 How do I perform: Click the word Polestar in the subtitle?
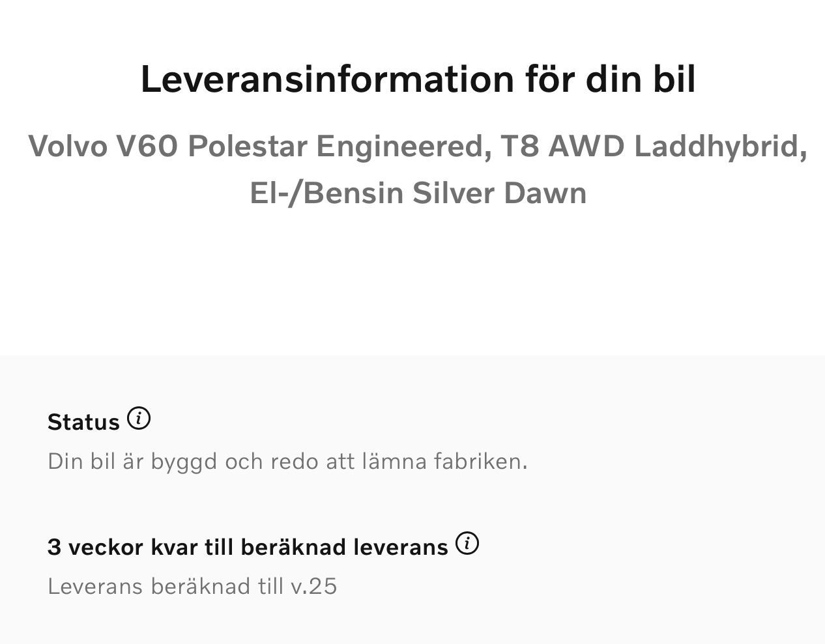click(x=248, y=146)
